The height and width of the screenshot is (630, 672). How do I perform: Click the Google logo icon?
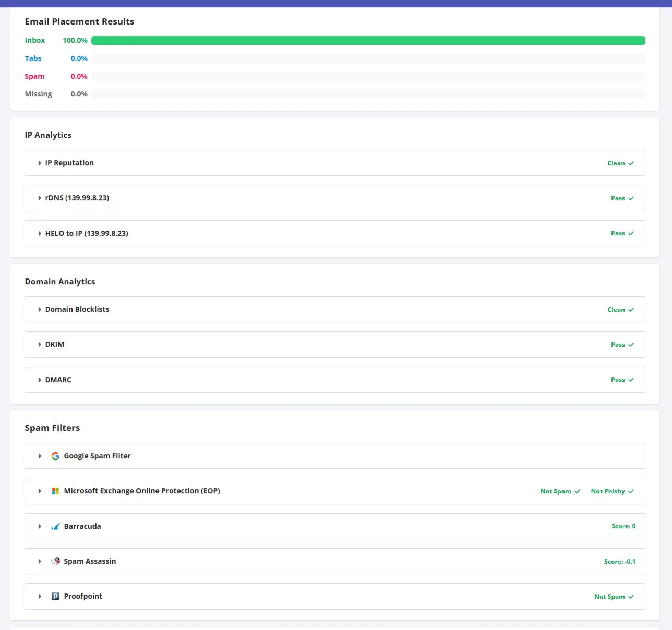[x=55, y=456]
